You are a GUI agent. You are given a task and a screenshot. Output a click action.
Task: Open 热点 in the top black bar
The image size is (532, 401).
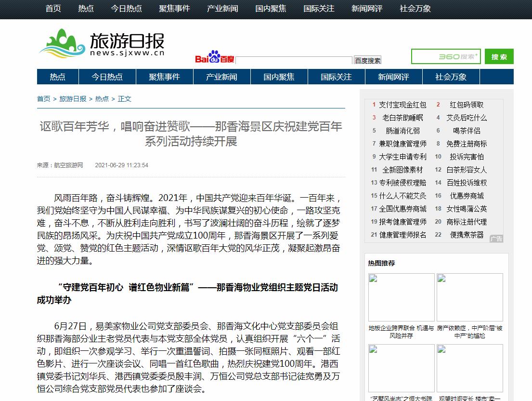(86, 9)
